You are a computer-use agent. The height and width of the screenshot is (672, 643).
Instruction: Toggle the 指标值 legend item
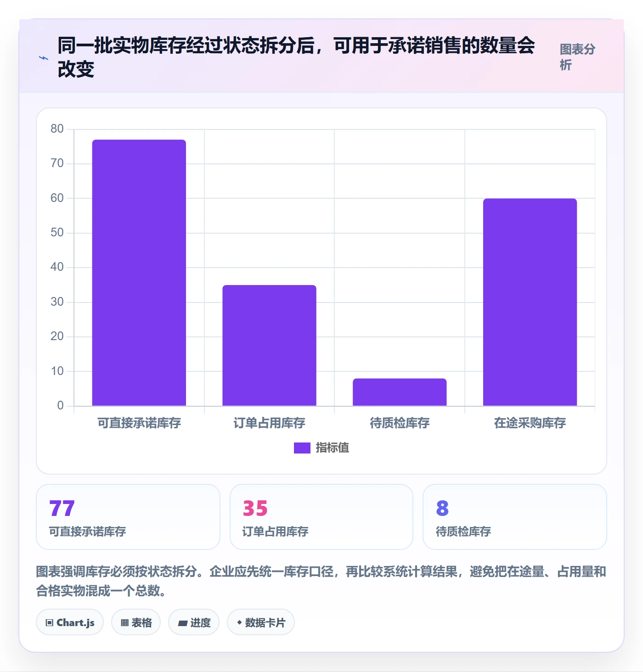(321, 448)
